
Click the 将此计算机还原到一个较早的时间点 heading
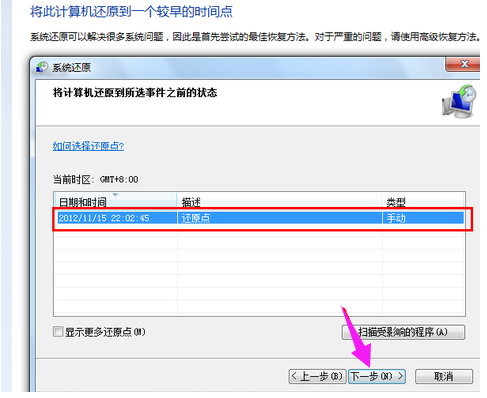pyautogui.click(x=131, y=12)
